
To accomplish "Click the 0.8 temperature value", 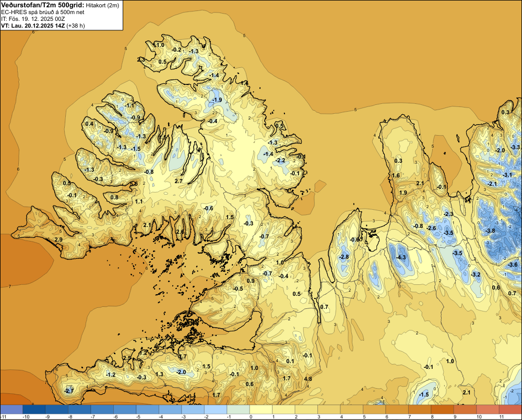I will pos(114,197).
